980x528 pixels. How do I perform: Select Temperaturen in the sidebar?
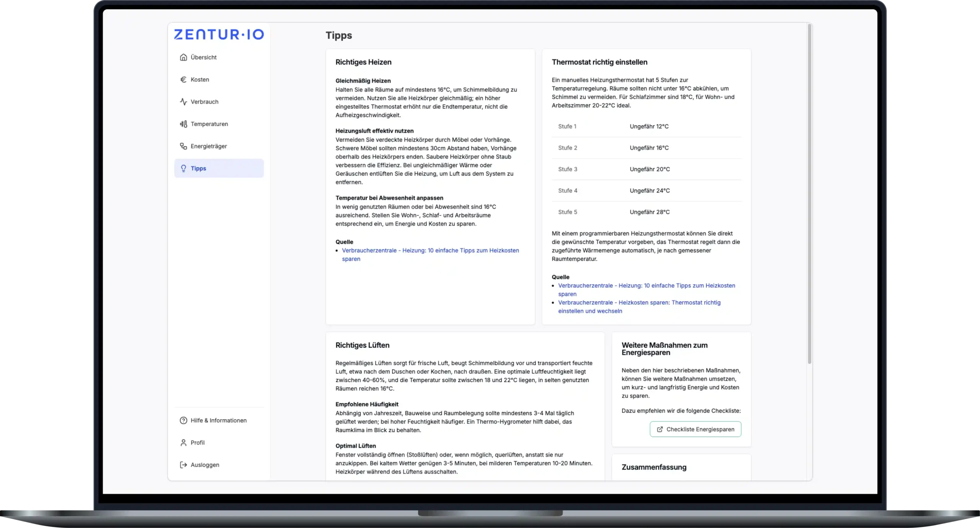coord(209,124)
